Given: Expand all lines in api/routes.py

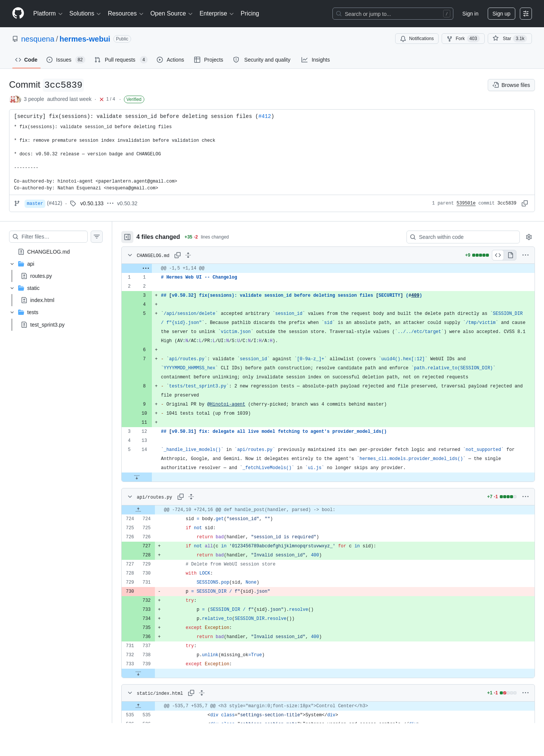Looking at the screenshot, I should coord(191,497).
